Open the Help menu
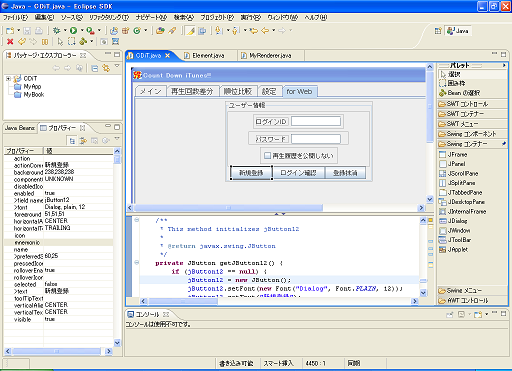The image size is (512, 371). pyautogui.click(x=315, y=17)
